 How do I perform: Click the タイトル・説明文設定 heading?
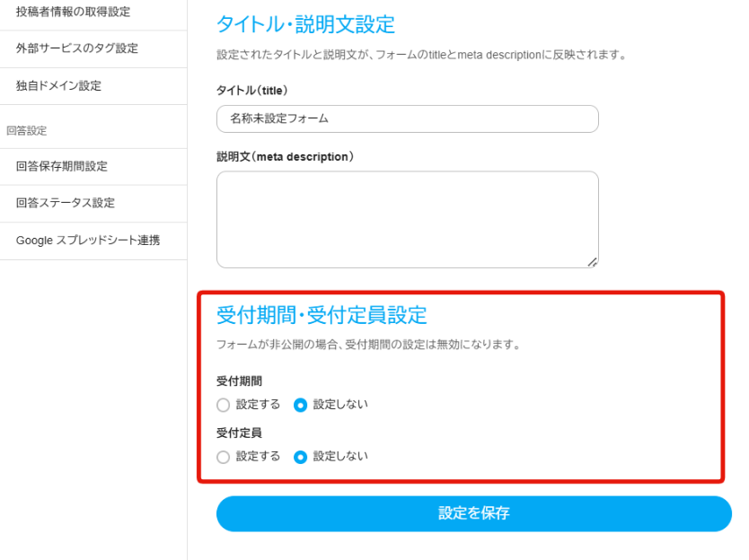point(305,24)
